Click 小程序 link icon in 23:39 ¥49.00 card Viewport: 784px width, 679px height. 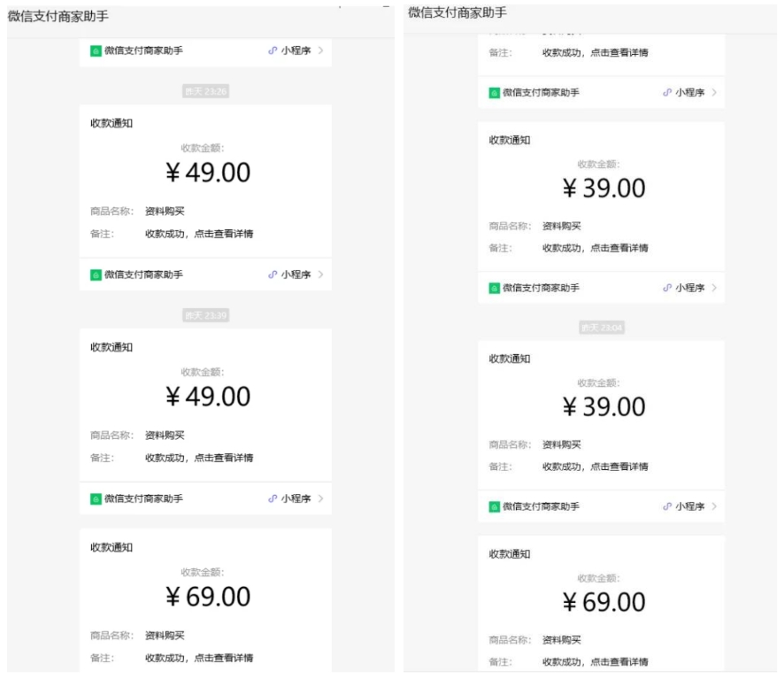273,499
